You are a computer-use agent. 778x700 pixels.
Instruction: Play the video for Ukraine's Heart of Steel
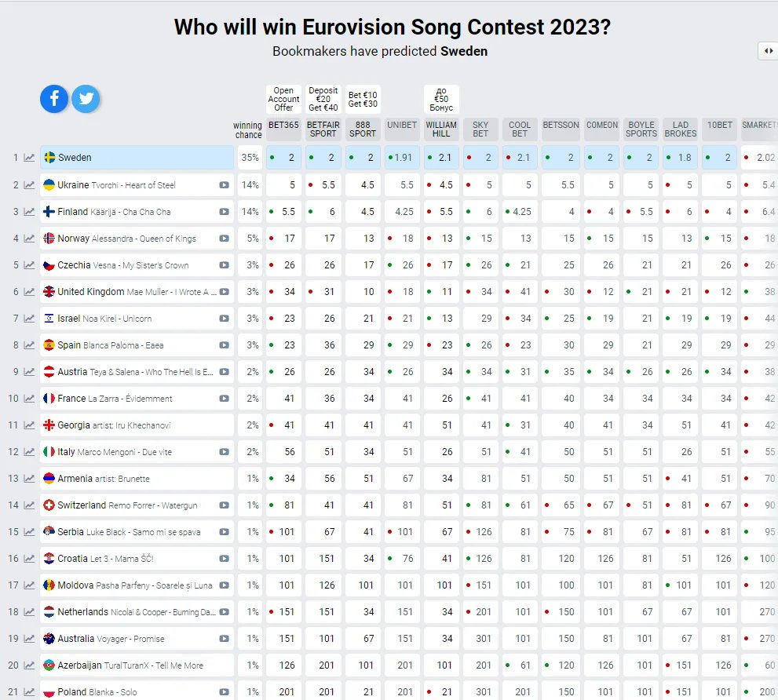[x=225, y=185]
